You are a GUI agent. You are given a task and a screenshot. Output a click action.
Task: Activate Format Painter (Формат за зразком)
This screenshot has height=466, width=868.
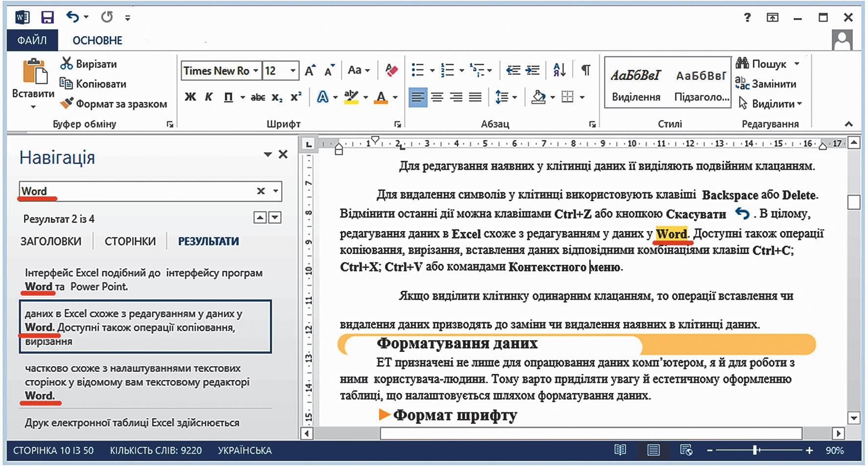tap(114, 104)
